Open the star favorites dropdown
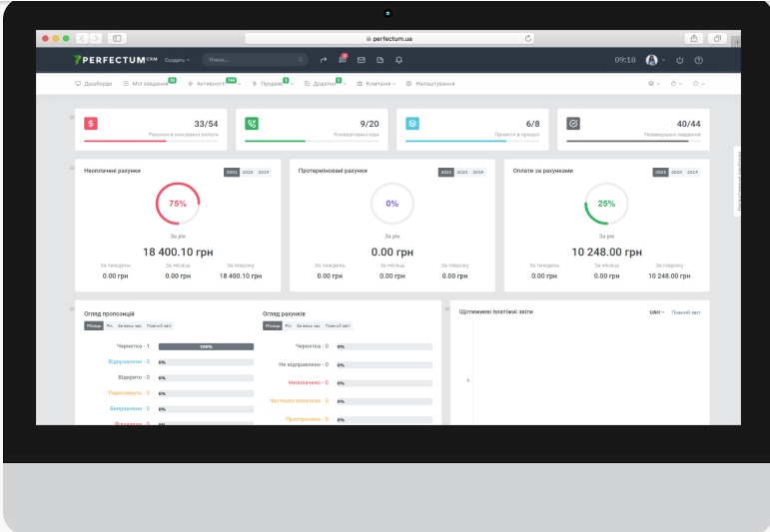Image resolution: width=770 pixels, height=532 pixels. [698, 84]
